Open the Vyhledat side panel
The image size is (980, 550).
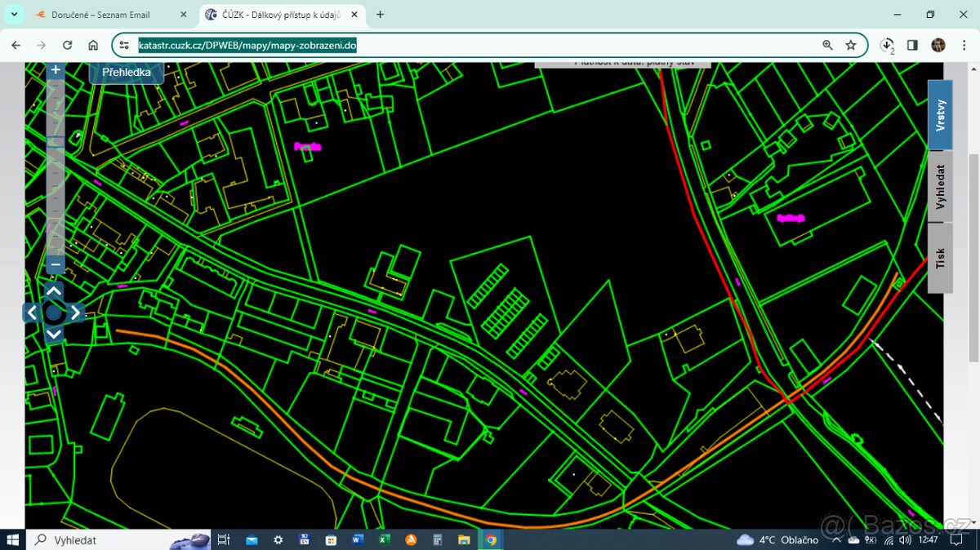pyautogui.click(x=940, y=186)
